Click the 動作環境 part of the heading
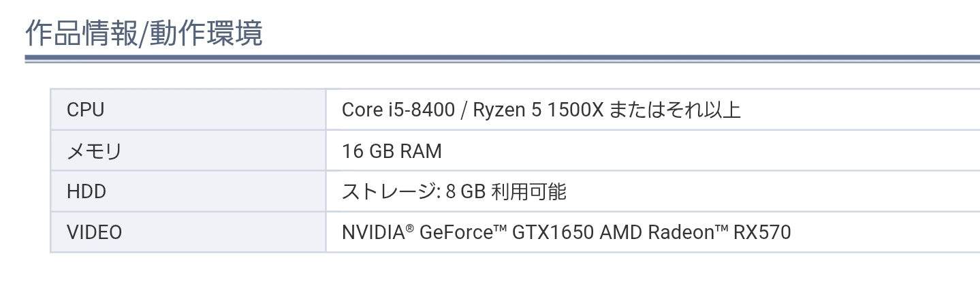 tap(204, 33)
